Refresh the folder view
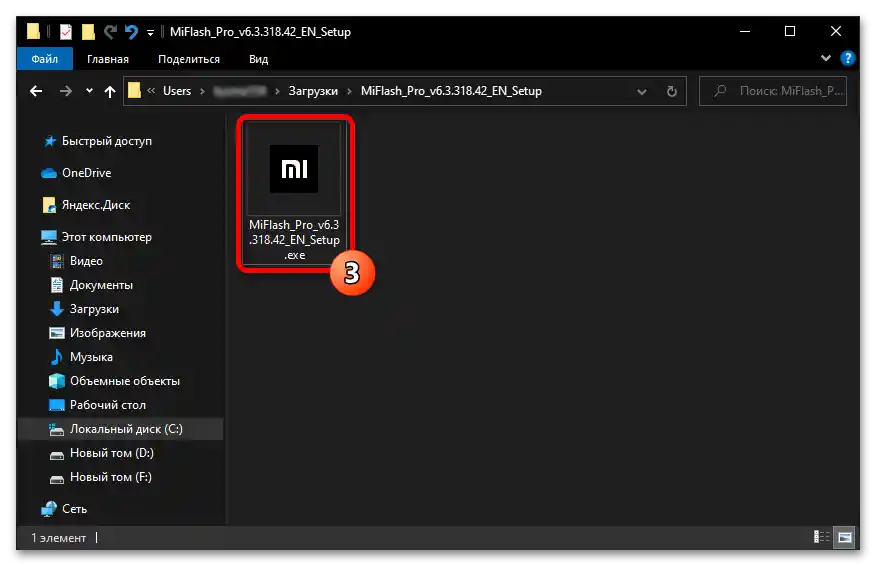This screenshot has width=876, height=566. coord(672,91)
